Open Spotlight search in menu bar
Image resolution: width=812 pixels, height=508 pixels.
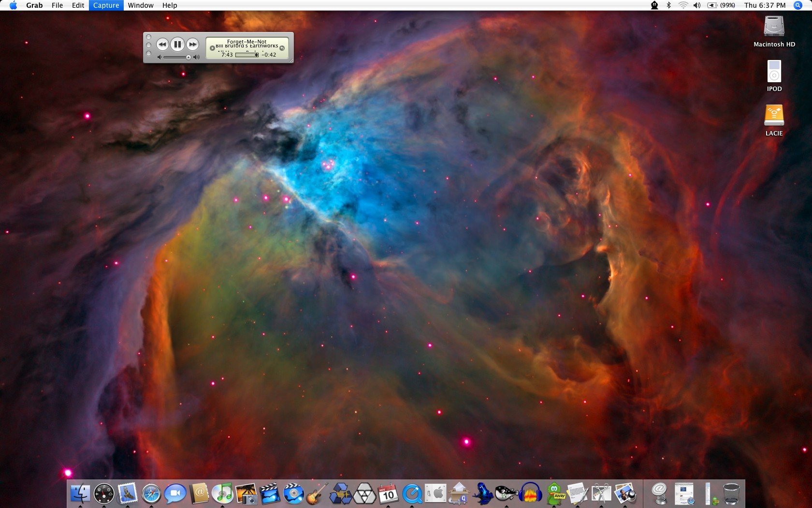(798, 5)
